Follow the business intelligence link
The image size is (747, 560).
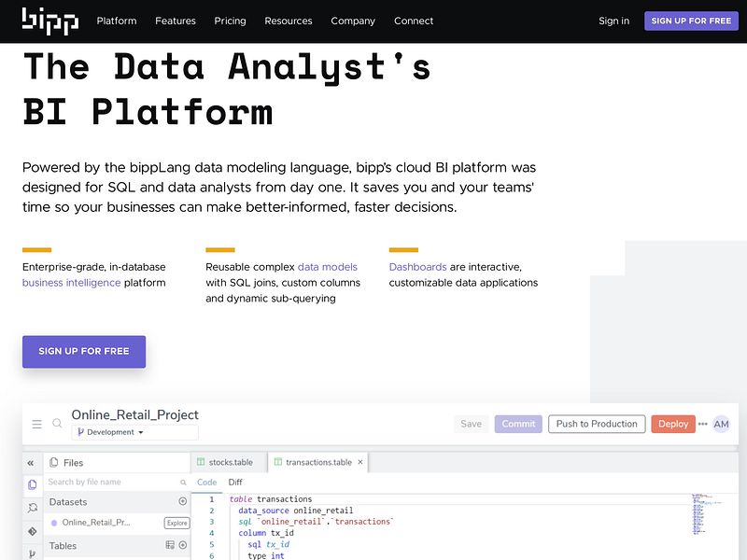[72, 283]
